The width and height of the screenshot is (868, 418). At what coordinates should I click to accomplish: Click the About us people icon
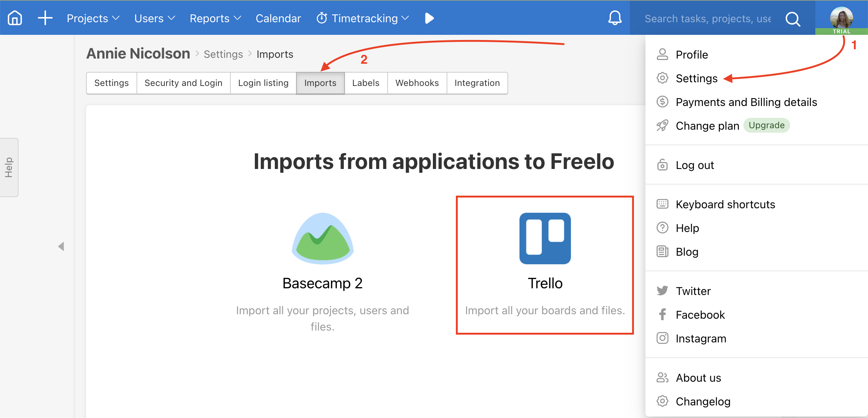(662, 378)
